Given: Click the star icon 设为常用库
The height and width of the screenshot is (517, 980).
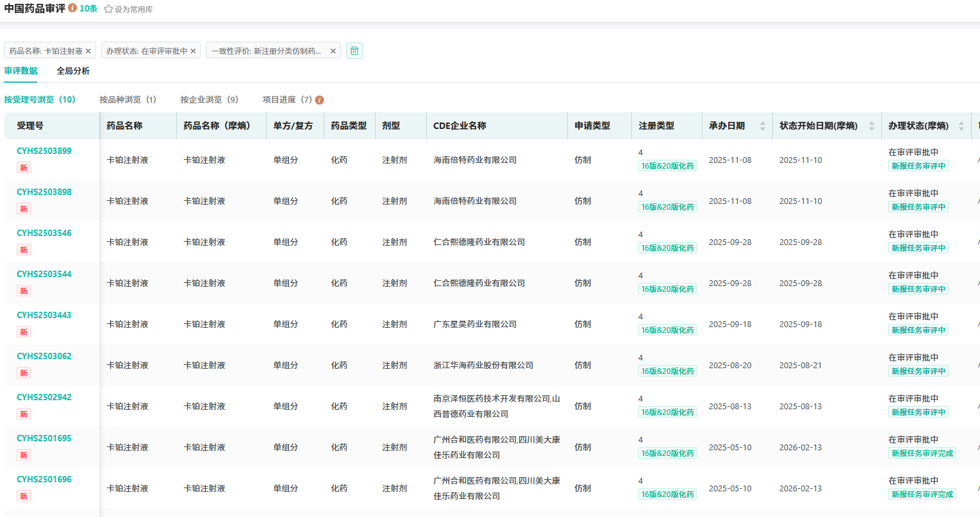Looking at the screenshot, I should coord(108,10).
